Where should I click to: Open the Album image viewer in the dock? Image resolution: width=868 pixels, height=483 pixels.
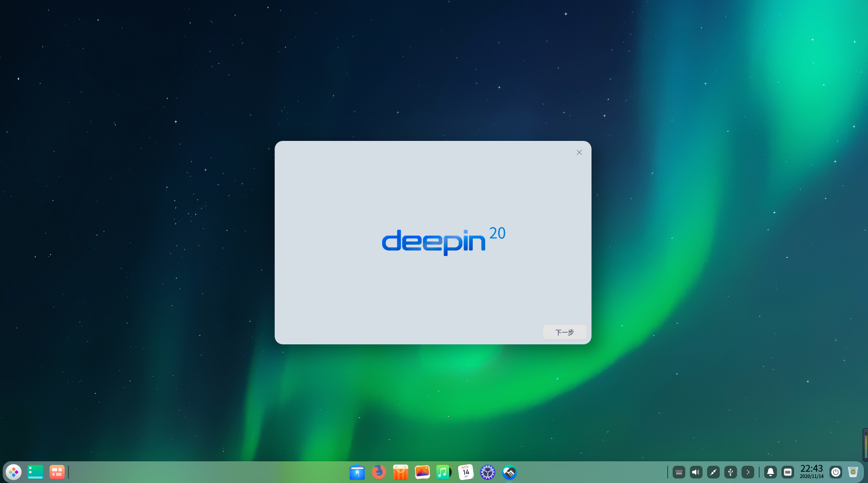pyautogui.click(x=422, y=472)
